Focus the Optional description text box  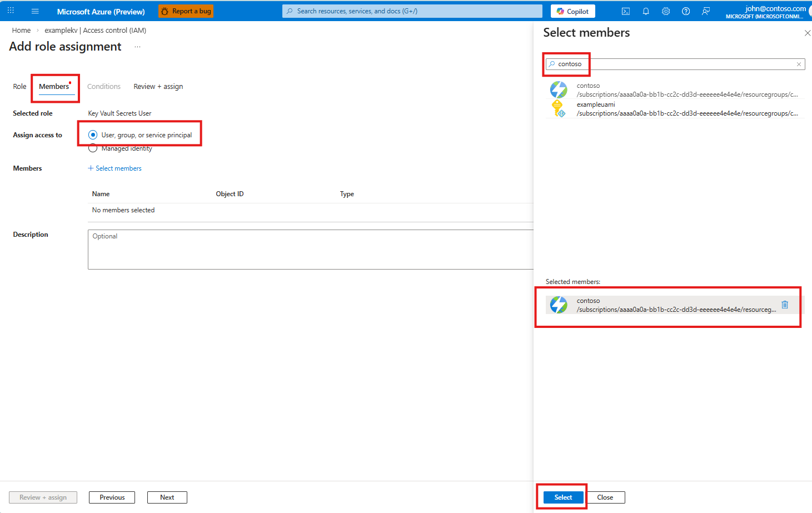click(311, 250)
